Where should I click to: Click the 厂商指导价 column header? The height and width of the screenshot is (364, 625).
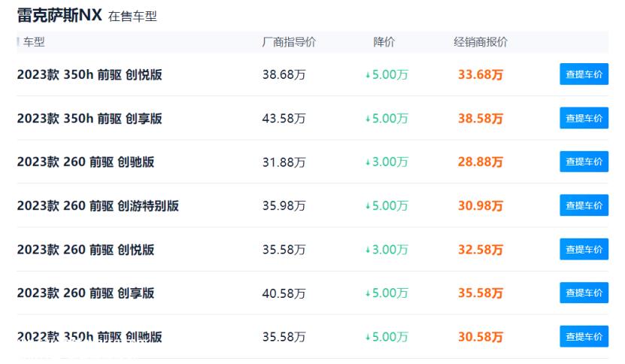point(289,42)
